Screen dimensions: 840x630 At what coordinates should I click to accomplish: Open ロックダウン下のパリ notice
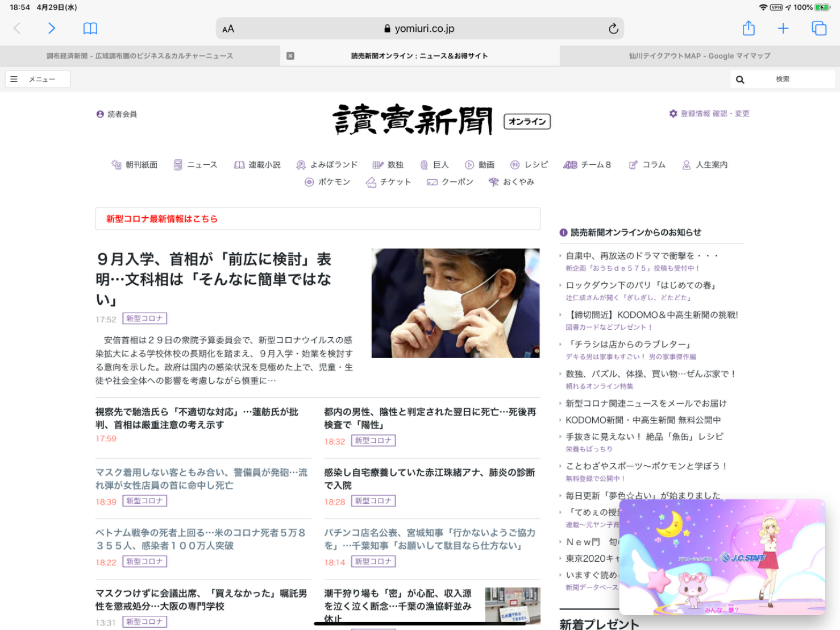[641, 285]
